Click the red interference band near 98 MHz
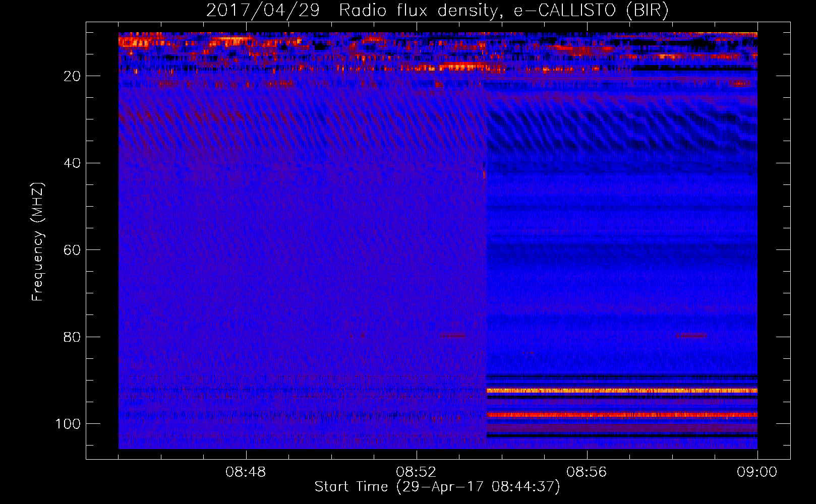 pos(621,415)
